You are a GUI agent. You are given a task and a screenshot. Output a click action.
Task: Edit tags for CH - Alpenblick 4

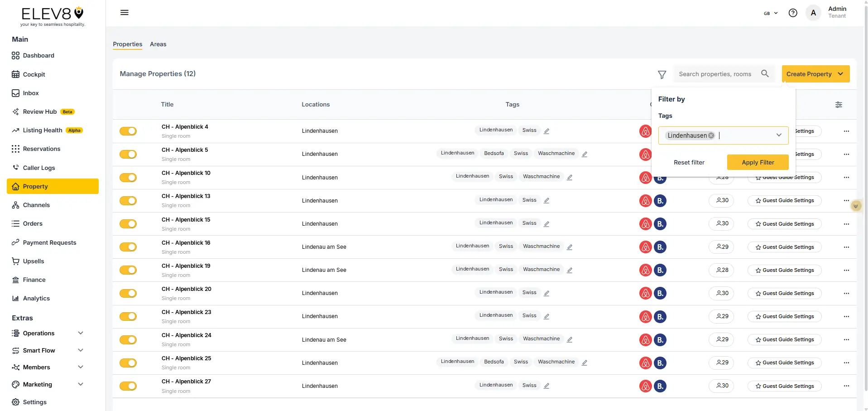click(x=547, y=131)
